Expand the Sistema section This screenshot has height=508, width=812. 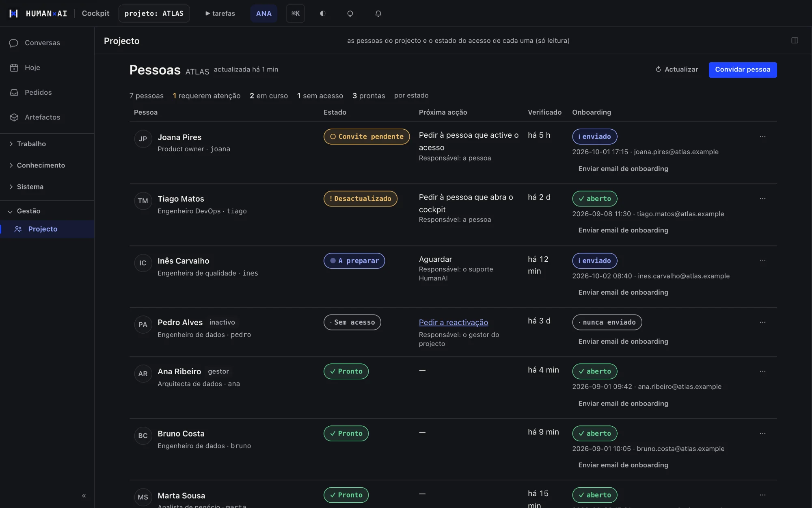47,187
